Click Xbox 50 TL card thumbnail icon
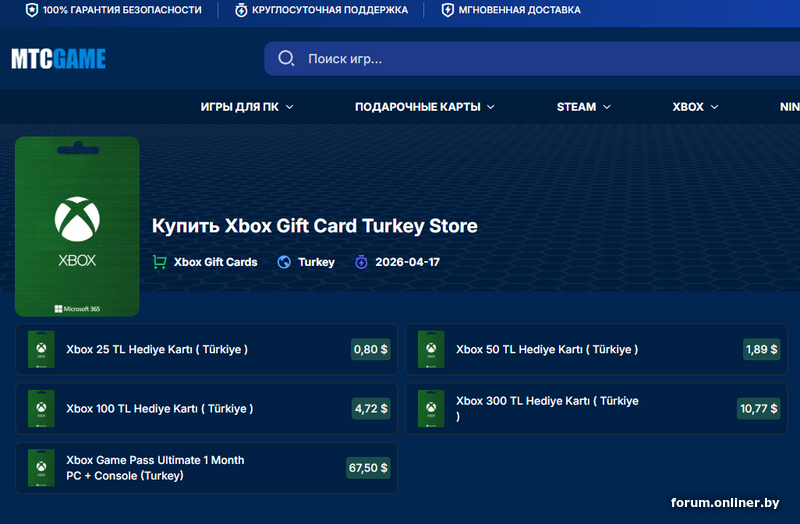 pos(431,350)
